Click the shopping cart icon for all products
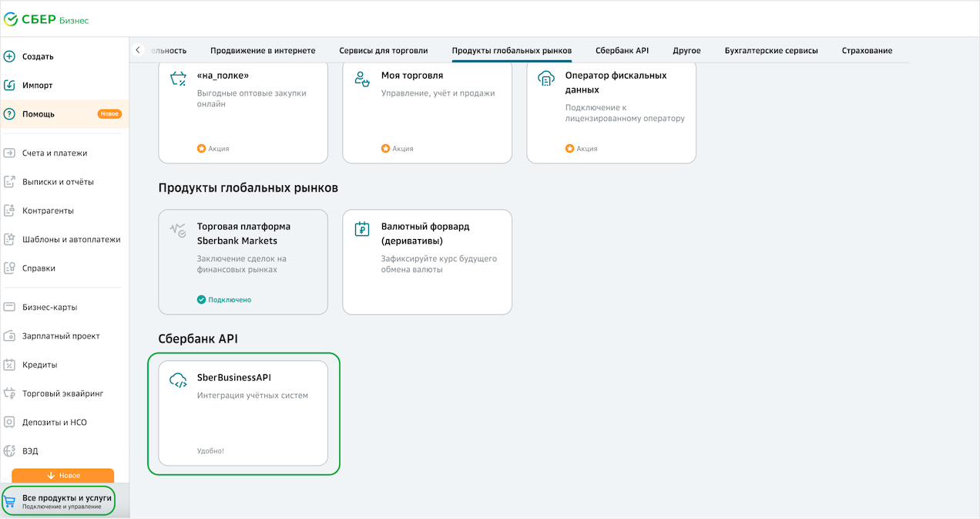Image resolution: width=980 pixels, height=519 pixels. pos(9,502)
